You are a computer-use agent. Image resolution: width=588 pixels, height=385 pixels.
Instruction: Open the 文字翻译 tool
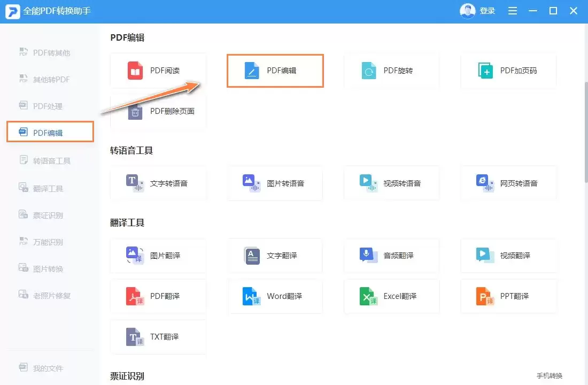click(275, 256)
